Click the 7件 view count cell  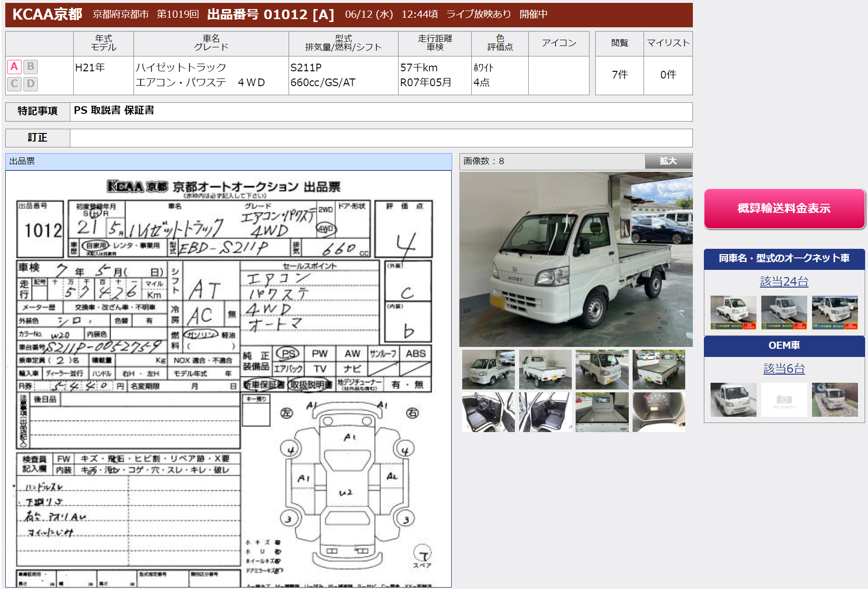pyautogui.click(x=620, y=75)
